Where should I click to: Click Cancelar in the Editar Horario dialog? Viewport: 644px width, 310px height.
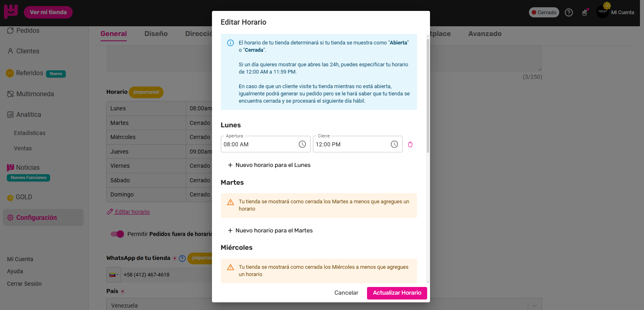[x=346, y=293]
